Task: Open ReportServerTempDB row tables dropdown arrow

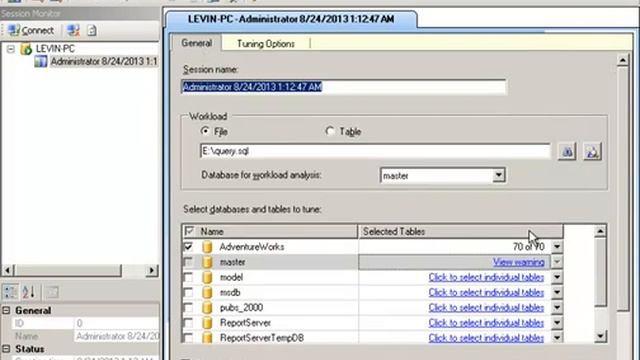Action: tap(557, 338)
